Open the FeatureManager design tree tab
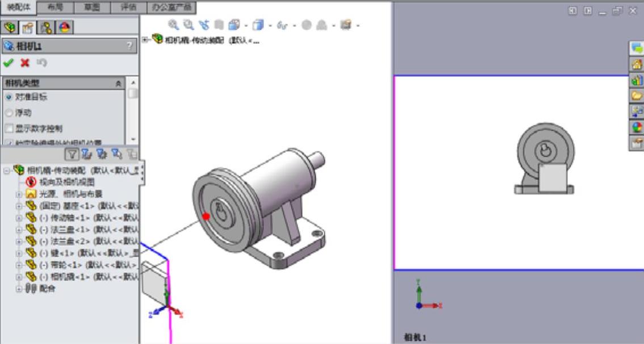 (10, 27)
